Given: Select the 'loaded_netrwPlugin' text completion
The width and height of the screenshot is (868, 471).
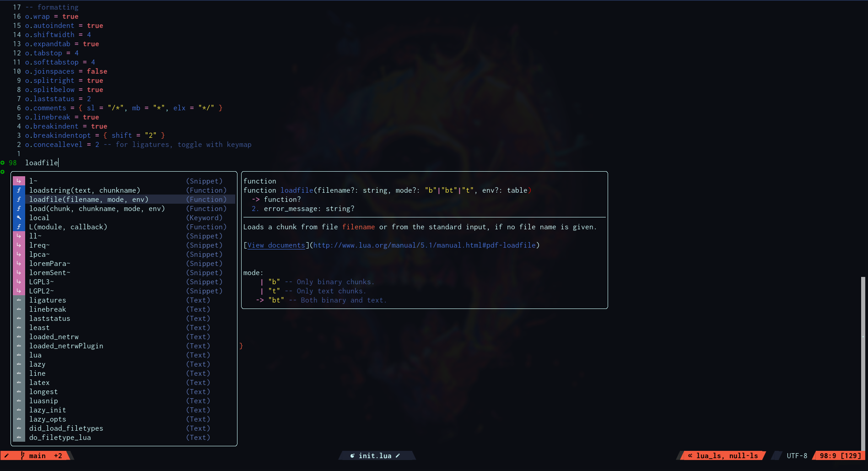Looking at the screenshot, I should pos(124,346).
